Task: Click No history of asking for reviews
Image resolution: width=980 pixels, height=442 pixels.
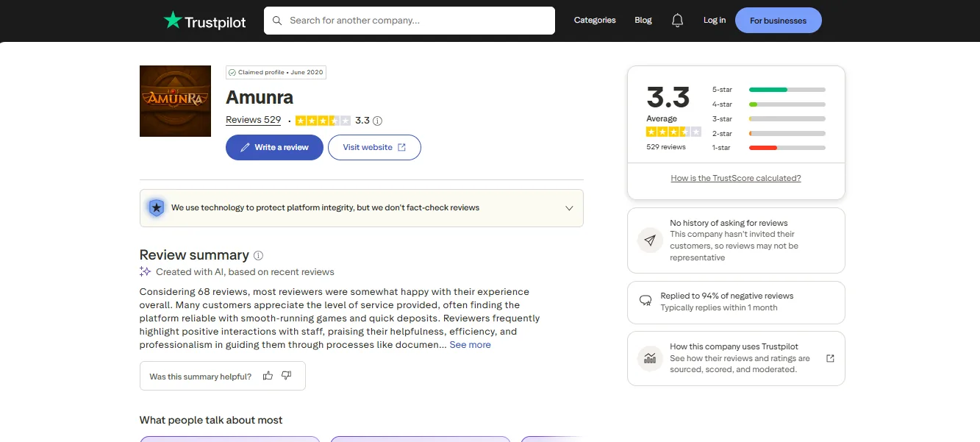Action: click(x=729, y=223)
